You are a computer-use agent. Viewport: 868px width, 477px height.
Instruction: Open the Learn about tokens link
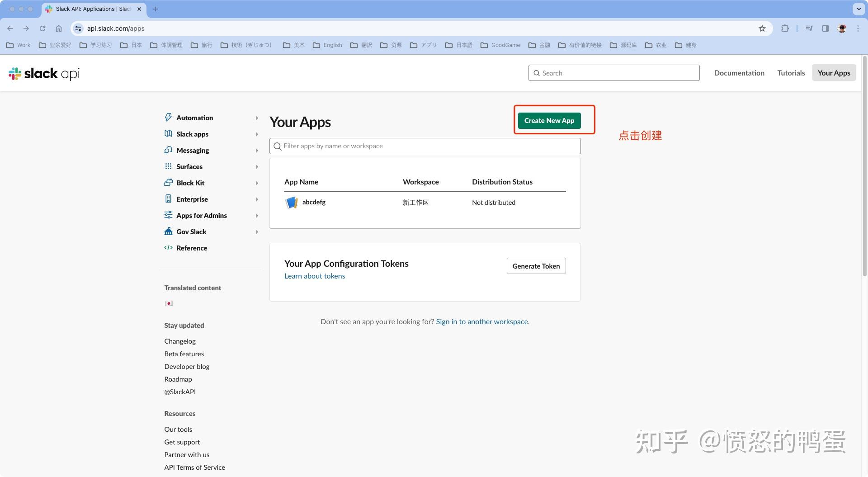pos(315,276)
